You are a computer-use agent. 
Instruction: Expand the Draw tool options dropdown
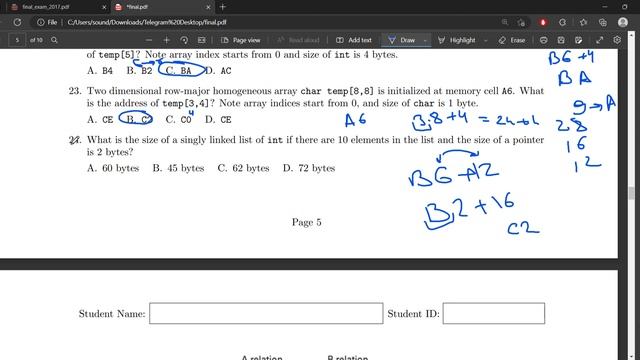[425, 40]
